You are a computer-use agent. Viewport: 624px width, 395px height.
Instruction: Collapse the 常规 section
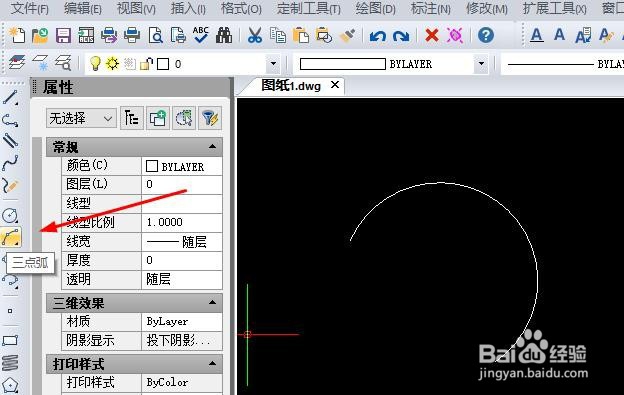[x=213, y=147]
